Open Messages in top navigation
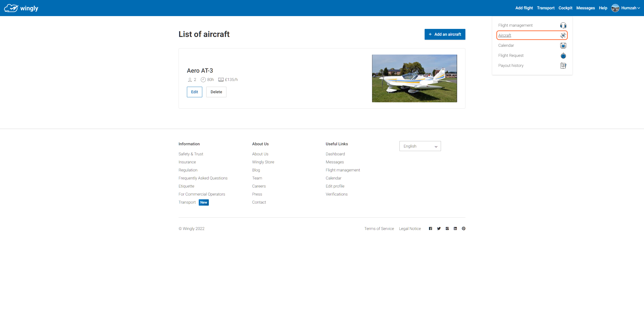The width and height of the screenshot is (644, 326). (x=586, y=8)
